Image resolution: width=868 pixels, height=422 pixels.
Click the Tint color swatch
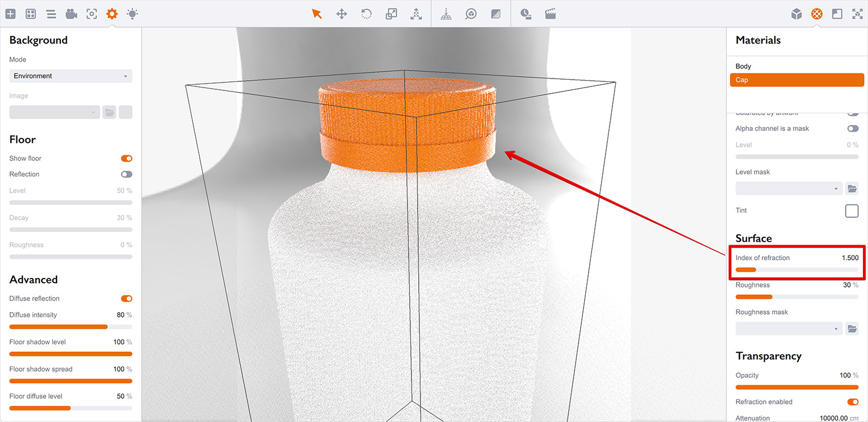coord(851,211)
